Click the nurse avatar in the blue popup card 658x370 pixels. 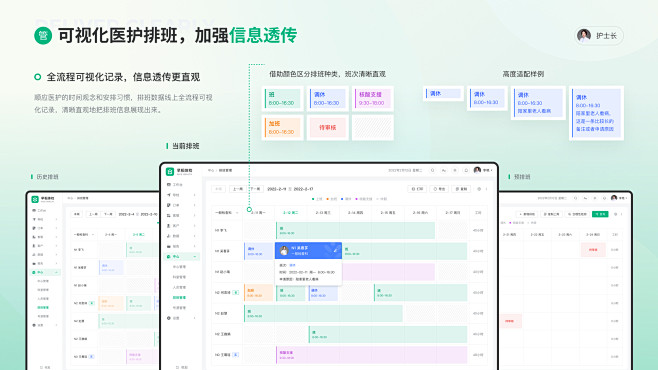(x=284, y=250)
